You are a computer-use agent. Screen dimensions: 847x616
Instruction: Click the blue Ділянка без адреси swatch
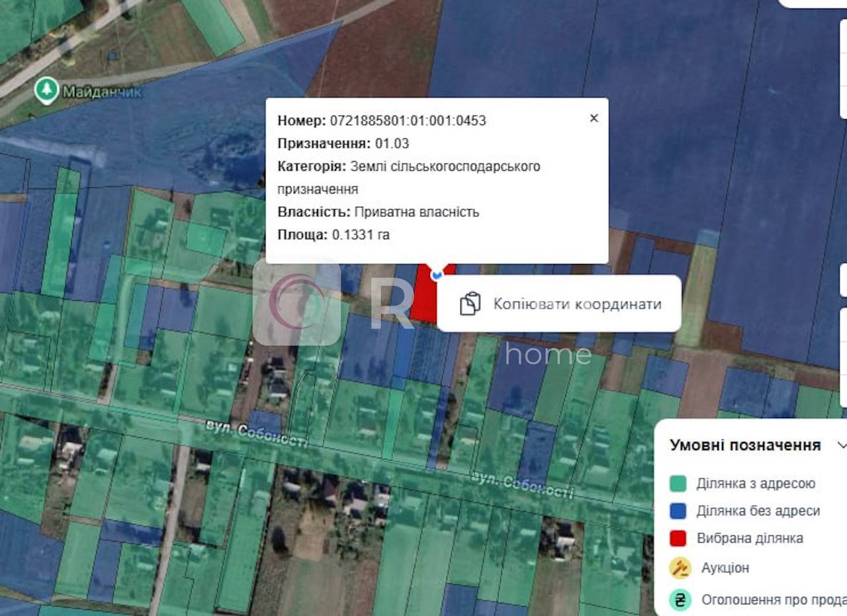(678, 511)
